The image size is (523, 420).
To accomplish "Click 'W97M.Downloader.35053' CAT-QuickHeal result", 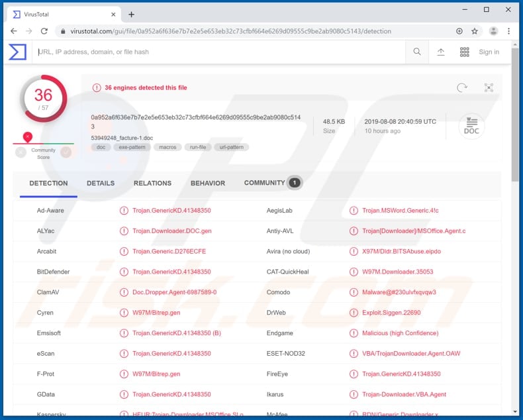I will [x=398, y=272].
